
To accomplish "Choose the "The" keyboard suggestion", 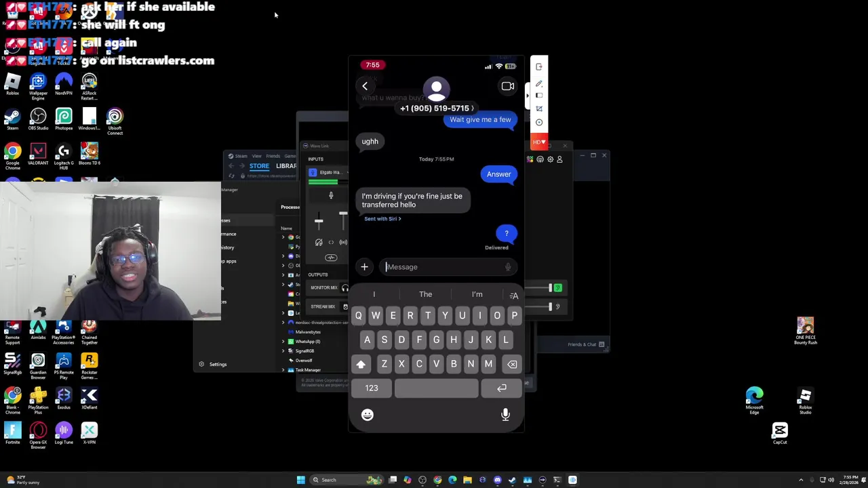I will click(x=425, y=295).
